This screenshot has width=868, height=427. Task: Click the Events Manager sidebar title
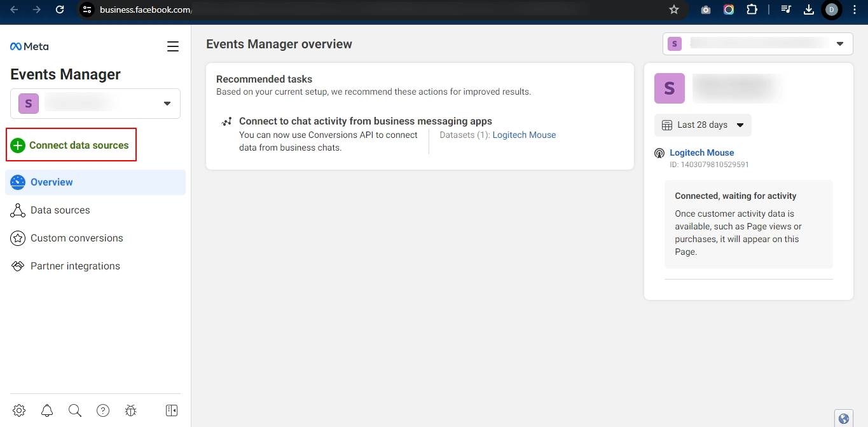(x=65, y=74)
